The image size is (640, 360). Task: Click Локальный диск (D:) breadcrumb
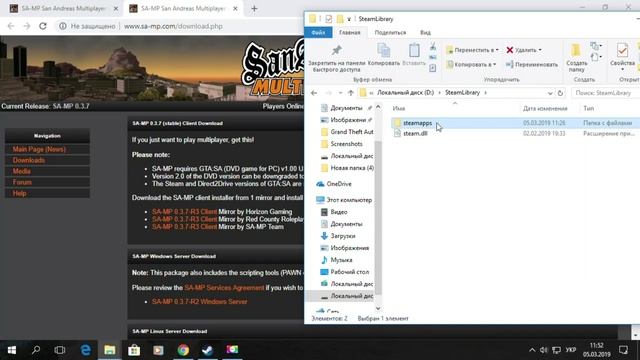tap(405, 93)
